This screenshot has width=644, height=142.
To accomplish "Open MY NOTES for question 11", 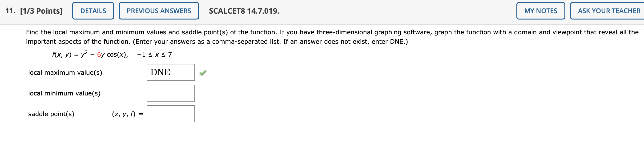I will (x=540, y=11).
